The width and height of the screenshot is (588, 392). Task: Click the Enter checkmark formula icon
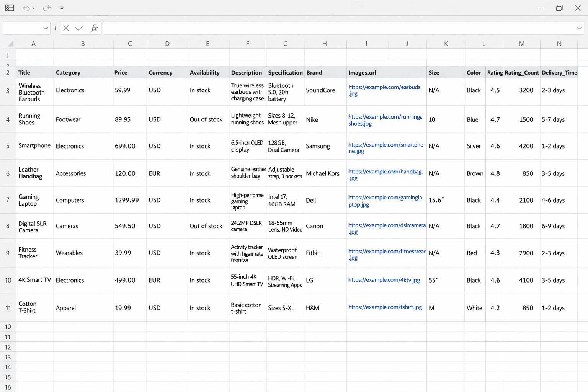(79, 28)
